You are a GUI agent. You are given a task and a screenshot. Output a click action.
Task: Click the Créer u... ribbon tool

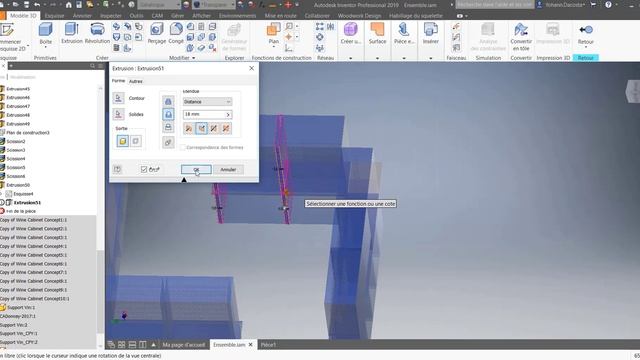tap(351, 33)
